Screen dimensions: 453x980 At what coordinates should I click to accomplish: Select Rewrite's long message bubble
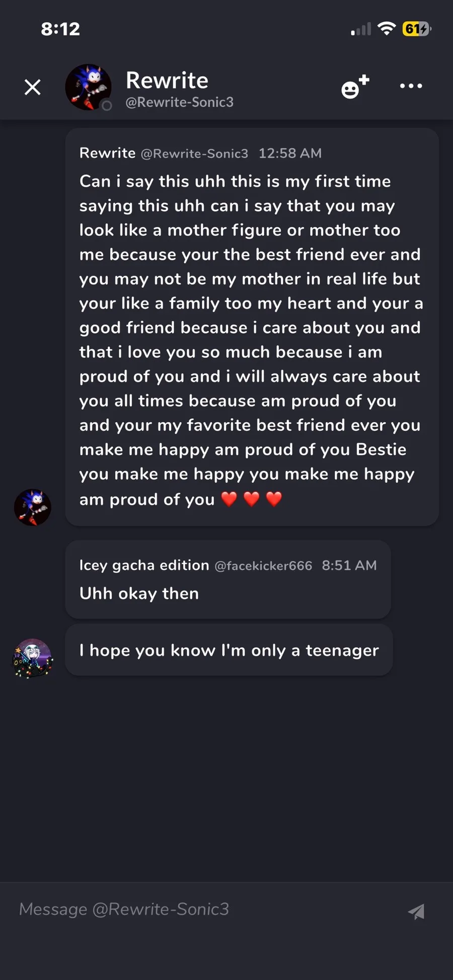252,327
